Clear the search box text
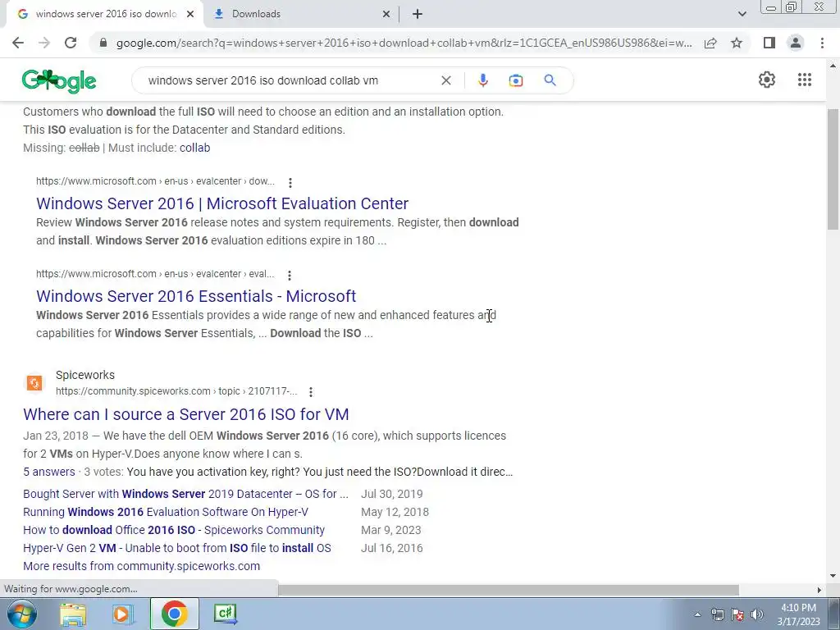 click(445, 80)
